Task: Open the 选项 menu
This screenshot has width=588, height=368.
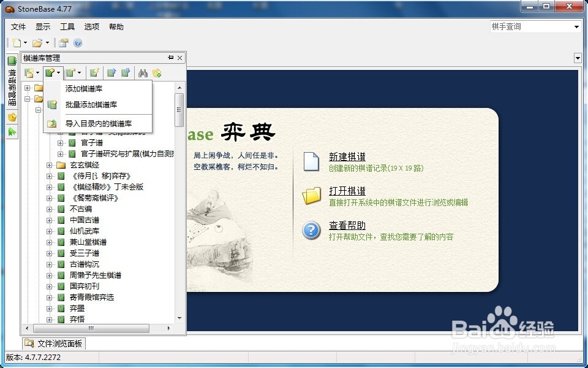Action: (91, 26)
